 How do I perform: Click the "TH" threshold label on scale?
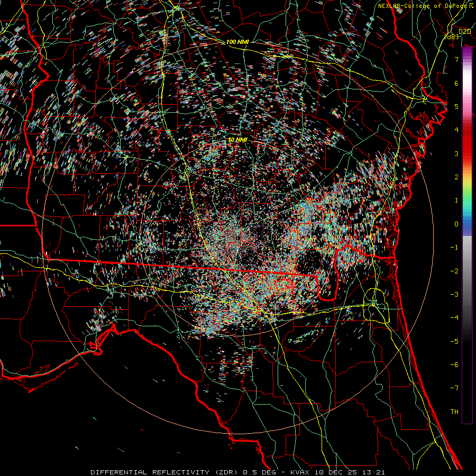point(454,412)
